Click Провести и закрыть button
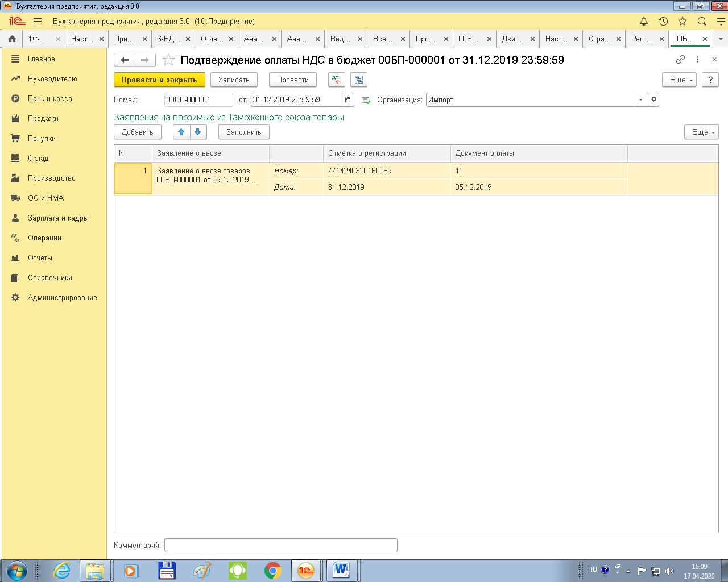 (x=159, y=80)
